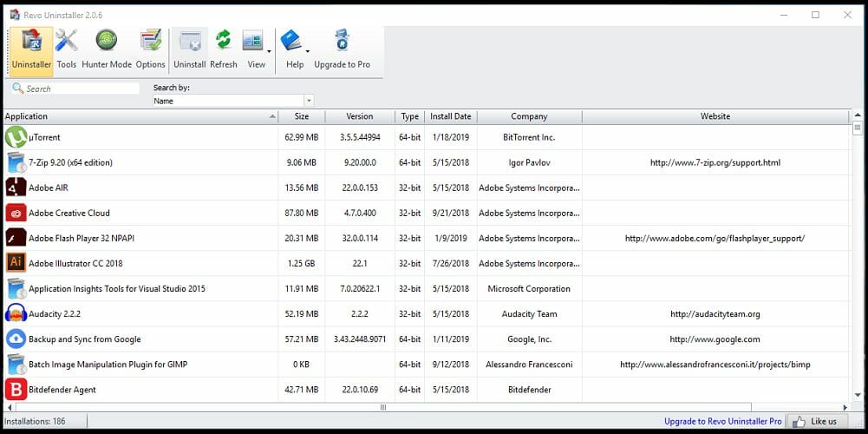Select the Adobe Creative Cloud icon
Image resolution: width=868 pixels, height=434 pixels.
coord(16,213)
